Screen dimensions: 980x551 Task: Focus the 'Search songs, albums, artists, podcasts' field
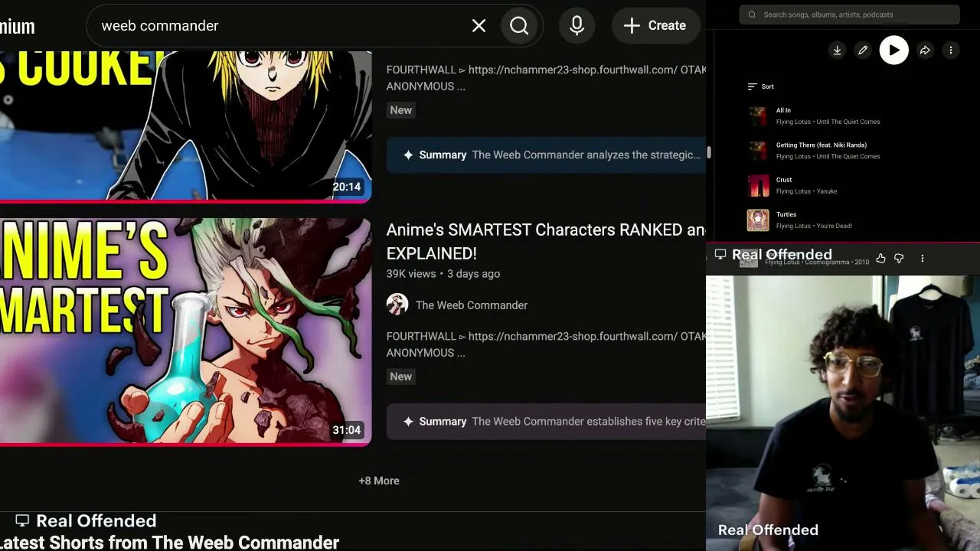coord(849,15)
